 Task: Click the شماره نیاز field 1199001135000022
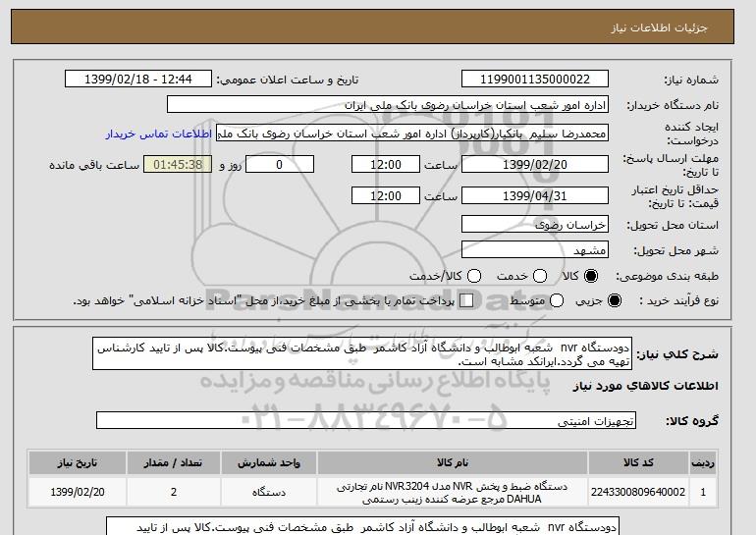(535, 80)
